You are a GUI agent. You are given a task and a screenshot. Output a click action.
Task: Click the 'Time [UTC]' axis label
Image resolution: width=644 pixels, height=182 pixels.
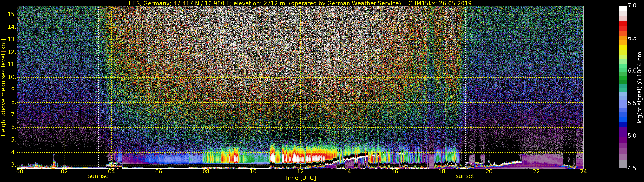point(300,178)
